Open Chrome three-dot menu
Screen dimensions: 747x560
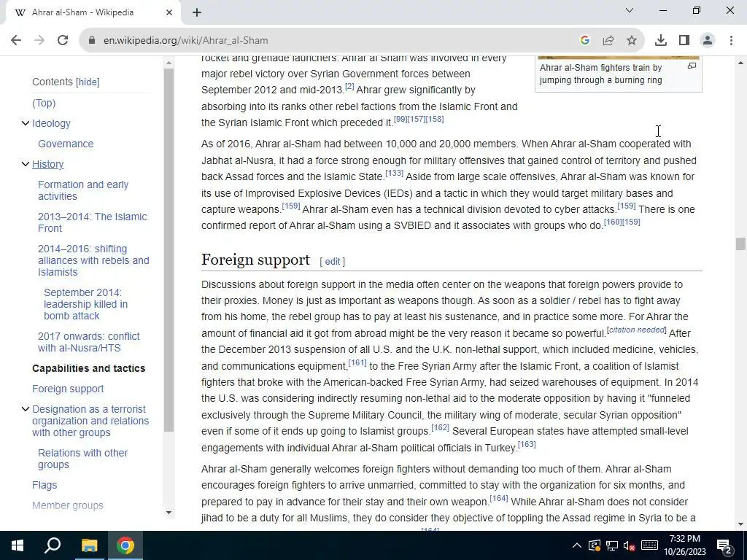click(731, 41)
